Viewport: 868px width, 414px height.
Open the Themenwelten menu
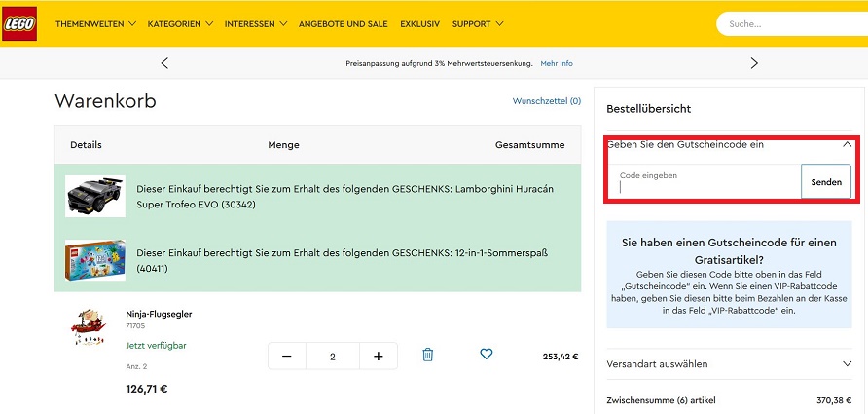tap(95, 24)
